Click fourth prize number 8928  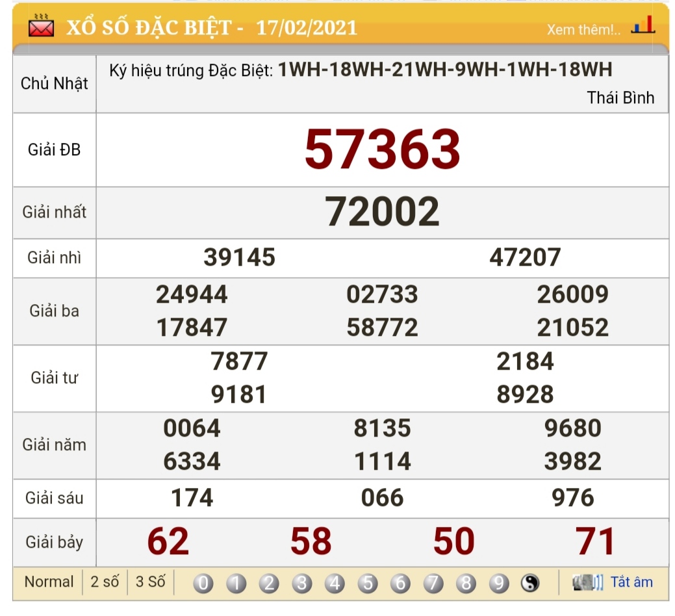(x=525, y=394)
